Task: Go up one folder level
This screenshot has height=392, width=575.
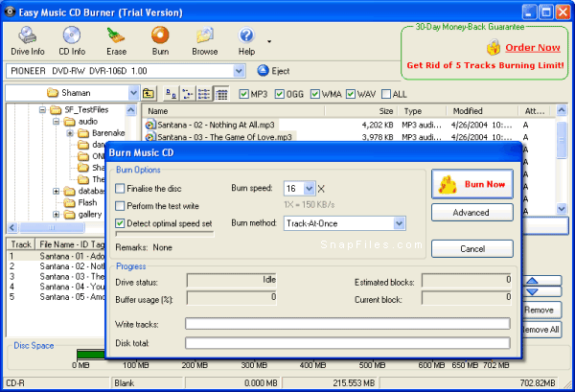Action: [149, 94]
